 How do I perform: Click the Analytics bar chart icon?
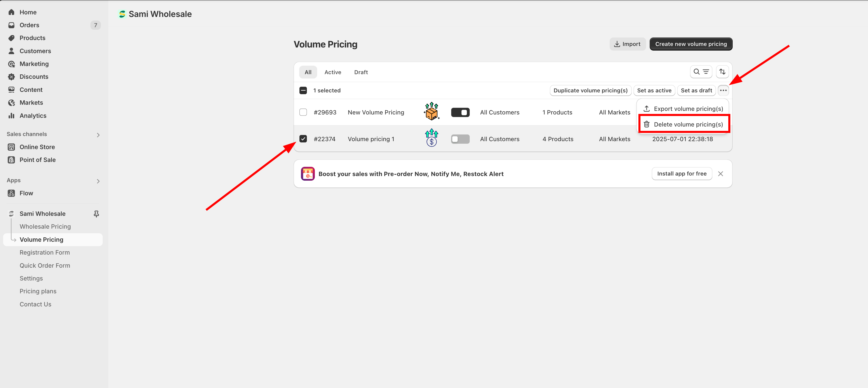[x=12, y=115]
